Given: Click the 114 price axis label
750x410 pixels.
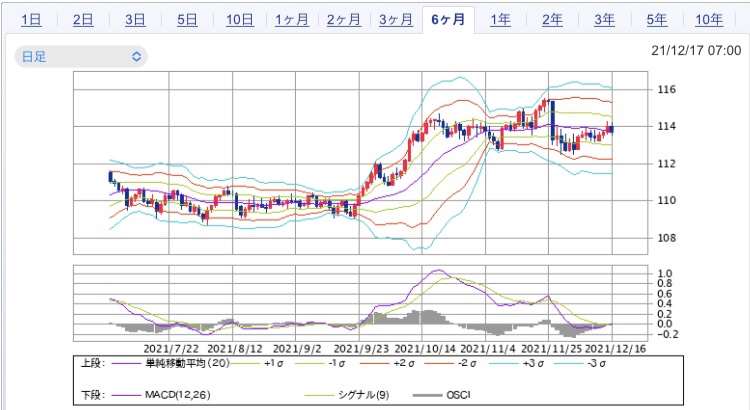Looking at the screenshot, I should (666, 126).
